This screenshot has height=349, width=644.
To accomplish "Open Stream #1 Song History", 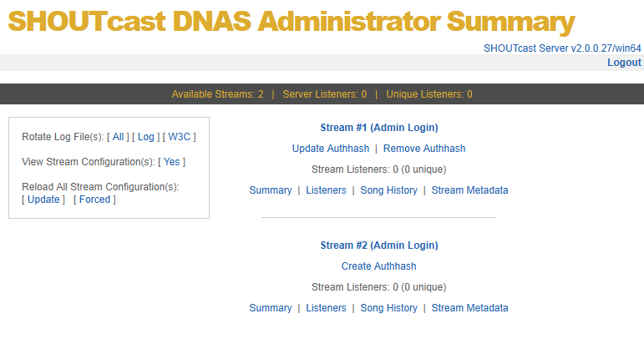I will pyautogui.click(x=388, y=190).
